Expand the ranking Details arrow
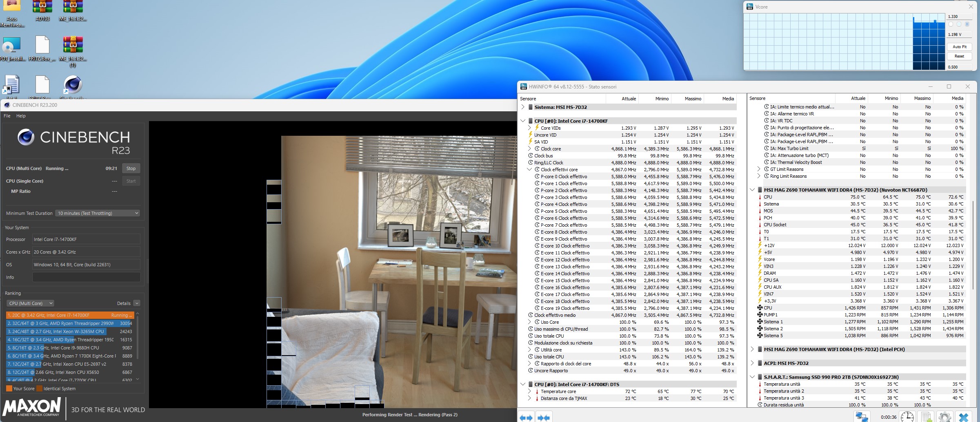Viewport: 980px width, 422px height. [137, 303]
